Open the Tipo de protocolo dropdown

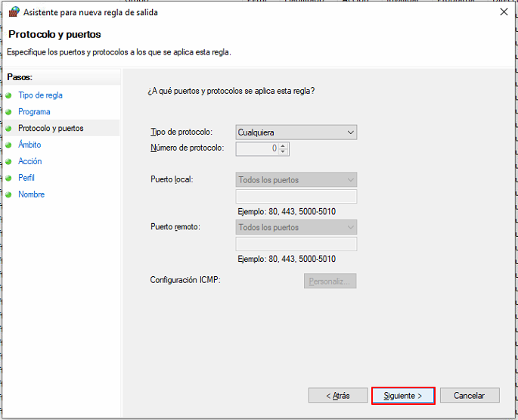pyautogui.click(x=296, y=132)
